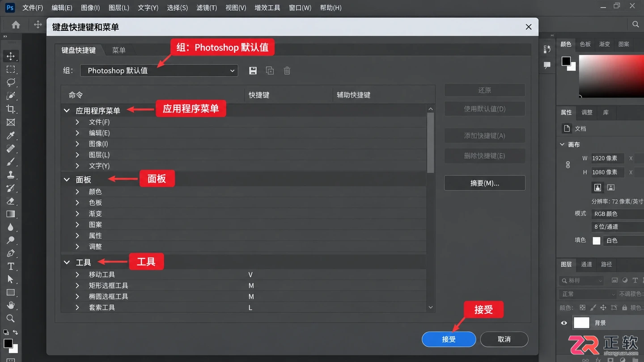The width and height of the screenshot is (644, 362).
Task: Select the Blur tool droplet icon
Action: pyautogui.click(x=11, y=227)
